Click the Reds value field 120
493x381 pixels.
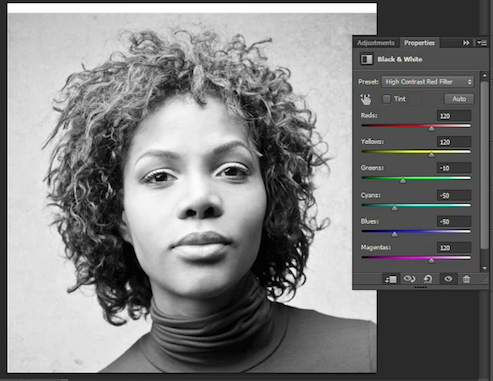tap(454, 116)
